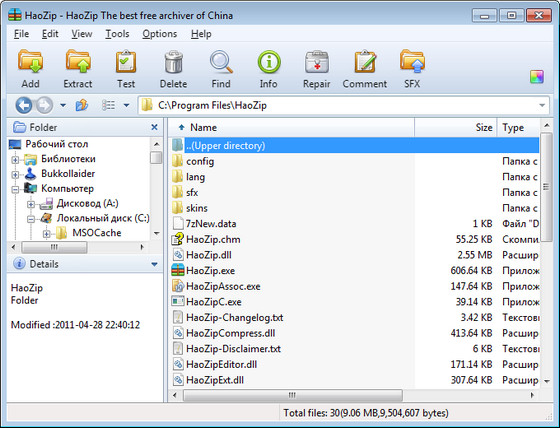Open the navigation history dropdown arrow

[x=63, y=105]
